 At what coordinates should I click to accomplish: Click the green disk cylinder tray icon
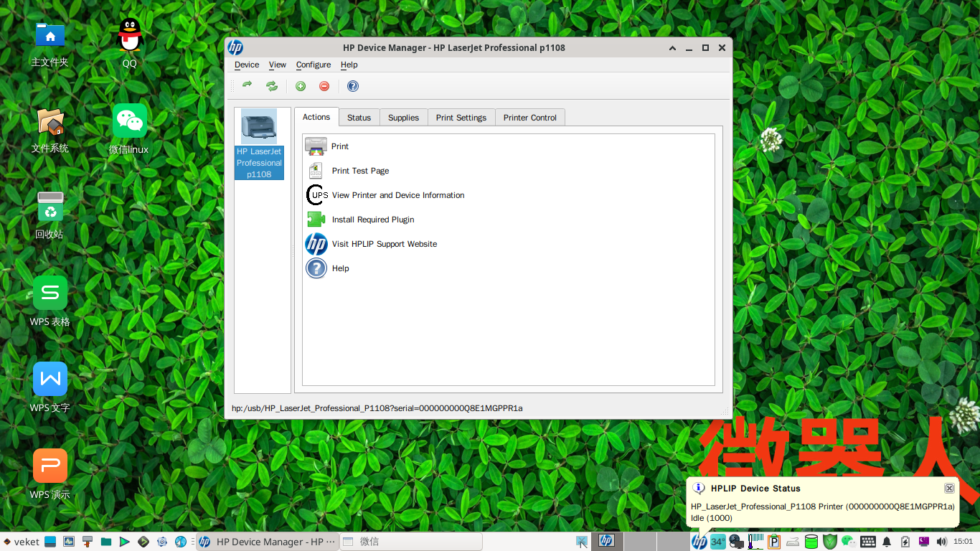coord(811,542)
